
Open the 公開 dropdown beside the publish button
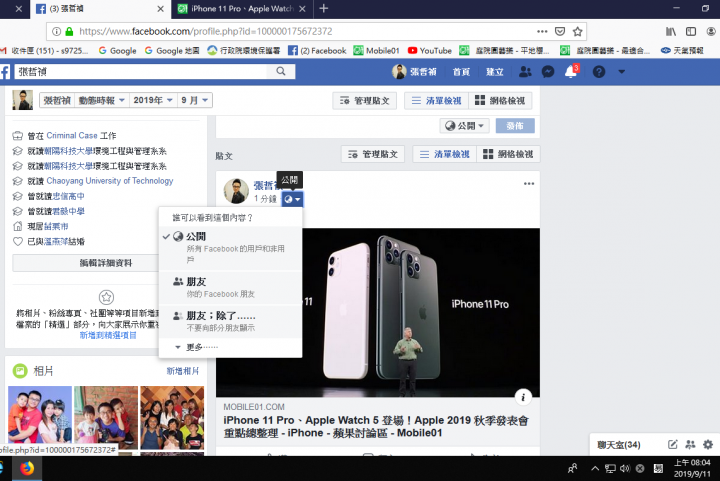[x=464, y=126]
